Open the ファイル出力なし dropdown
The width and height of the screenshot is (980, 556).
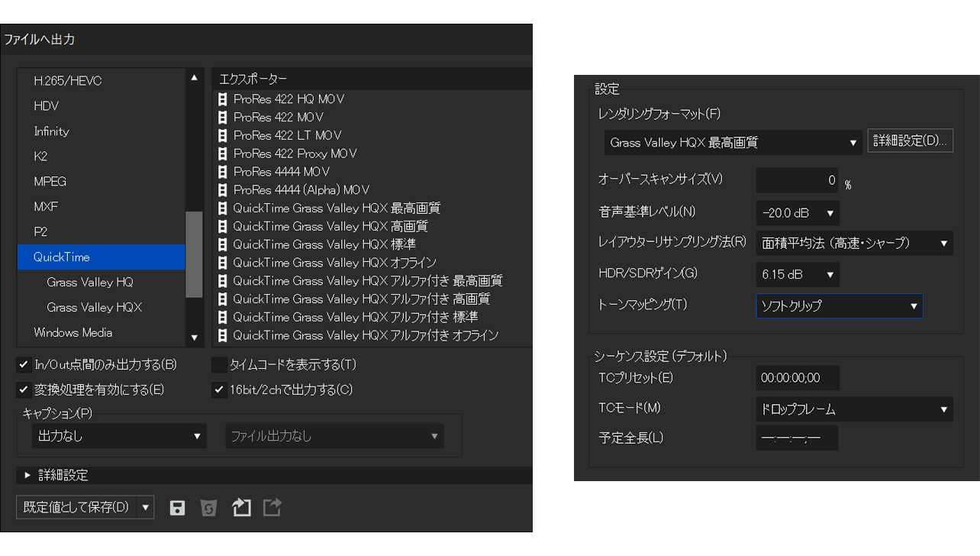pos(334,437)
